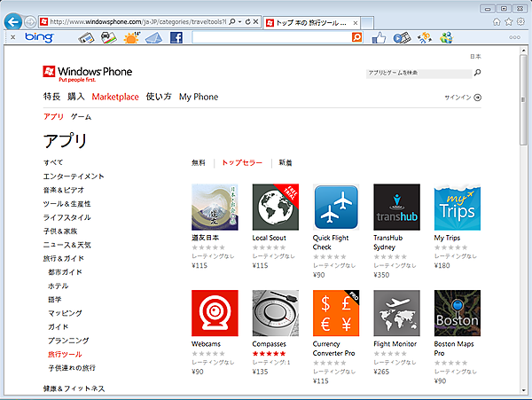Viewport: 532px width, 400px height.
Task: Open the 使い方 navigation menu item
Action: 159,97
